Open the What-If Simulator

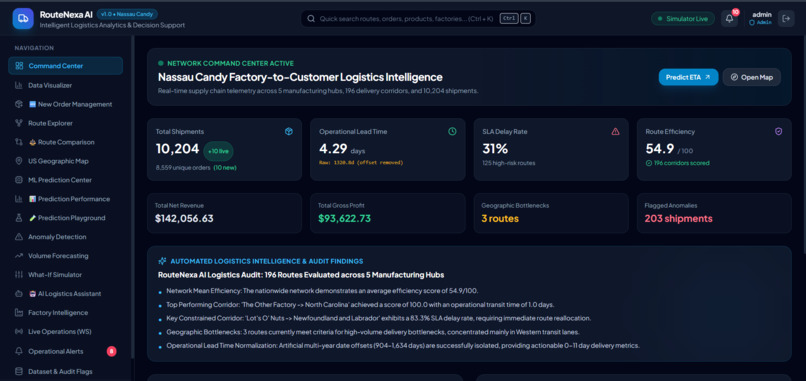coord(65,275)
